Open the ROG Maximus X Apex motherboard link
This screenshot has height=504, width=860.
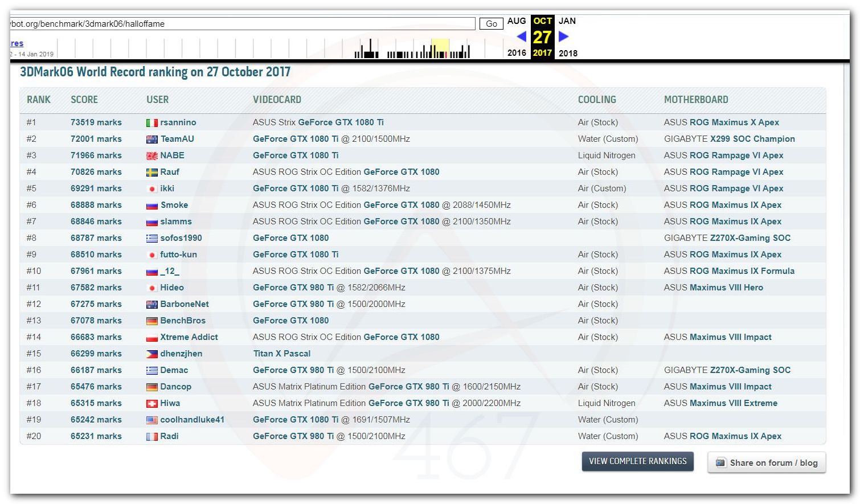[x=734, y=122]
